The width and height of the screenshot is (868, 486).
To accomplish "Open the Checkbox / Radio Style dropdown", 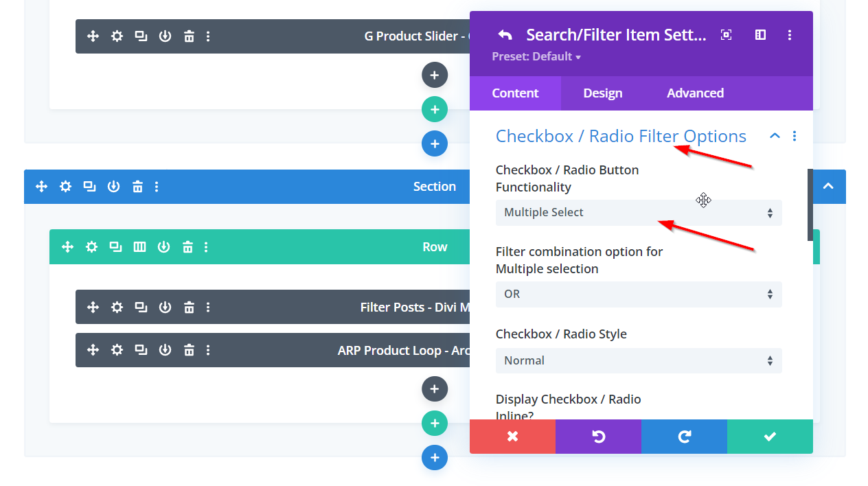I will (x=638, y=361).
